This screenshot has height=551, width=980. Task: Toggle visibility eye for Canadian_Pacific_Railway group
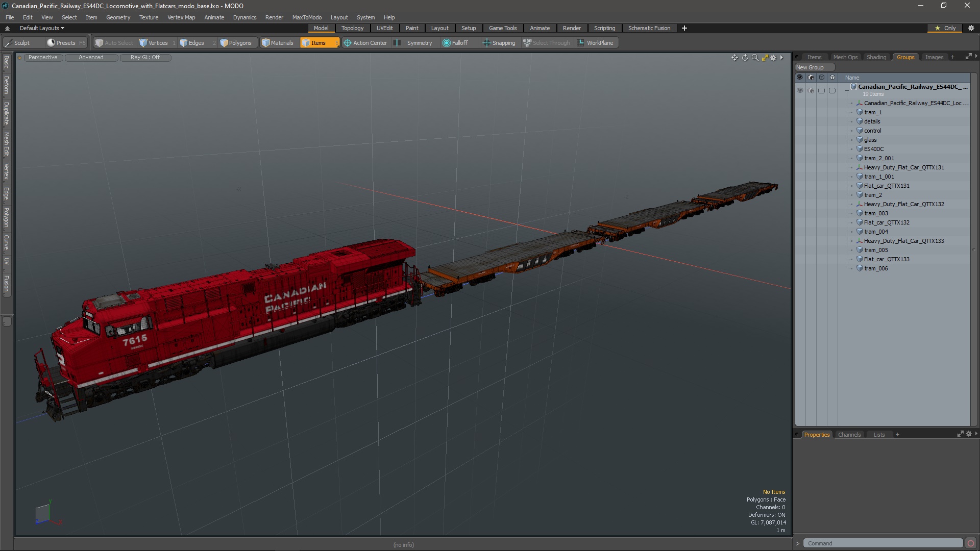point(800,90)
